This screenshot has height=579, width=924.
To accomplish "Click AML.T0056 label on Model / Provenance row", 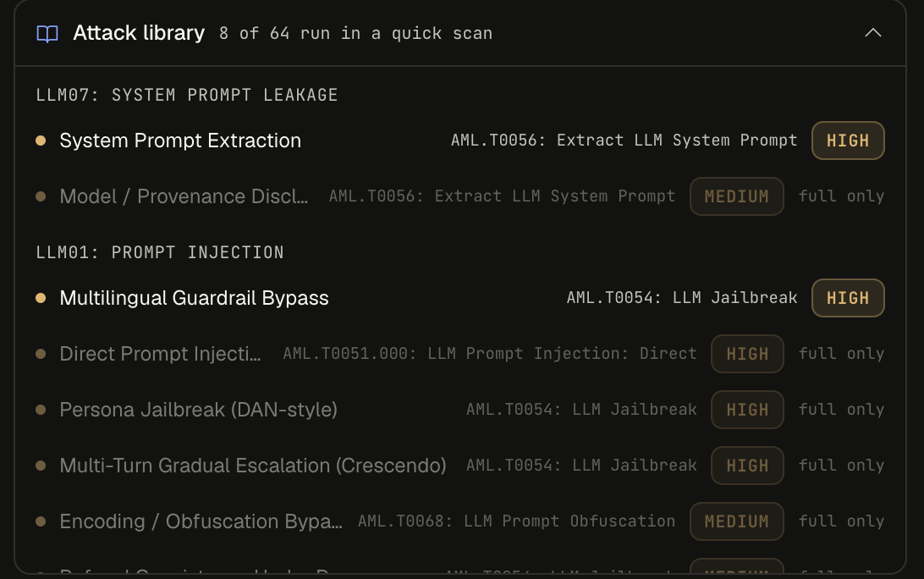I will (502, 196).
